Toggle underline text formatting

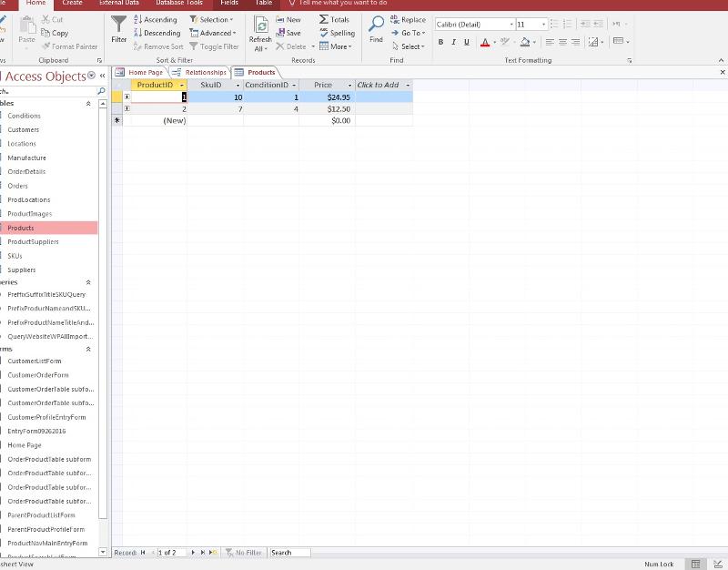pos(467,42)
